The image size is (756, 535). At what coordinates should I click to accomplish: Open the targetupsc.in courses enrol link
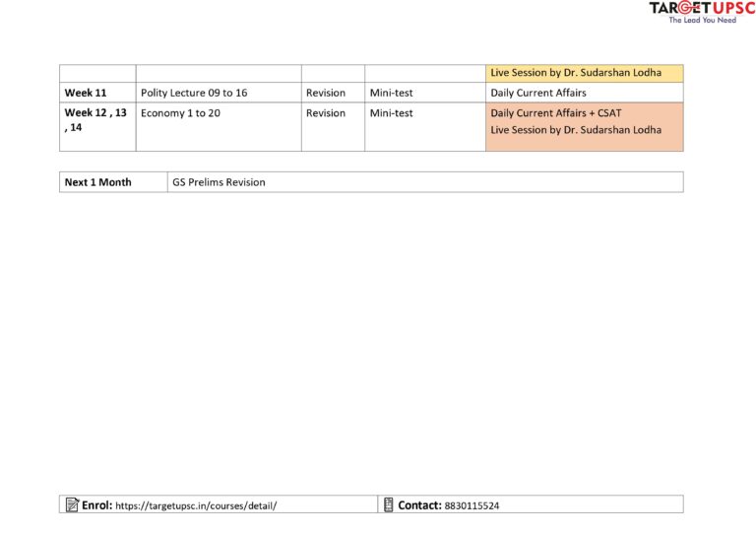pyautogui.click(x=196, y=505)
